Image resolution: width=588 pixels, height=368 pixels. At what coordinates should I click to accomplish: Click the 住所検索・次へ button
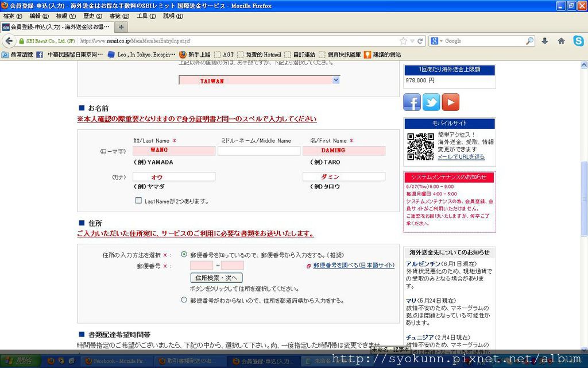click(x=216, y=278)
